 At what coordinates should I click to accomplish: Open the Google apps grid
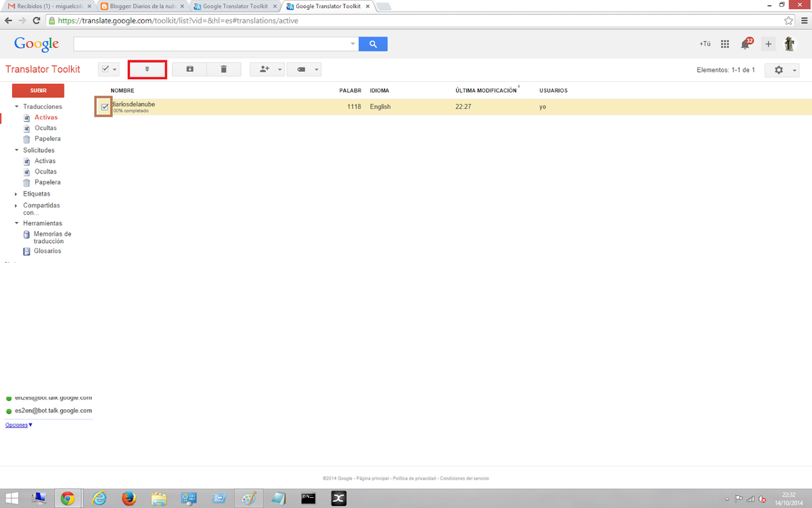pos(725,44)
